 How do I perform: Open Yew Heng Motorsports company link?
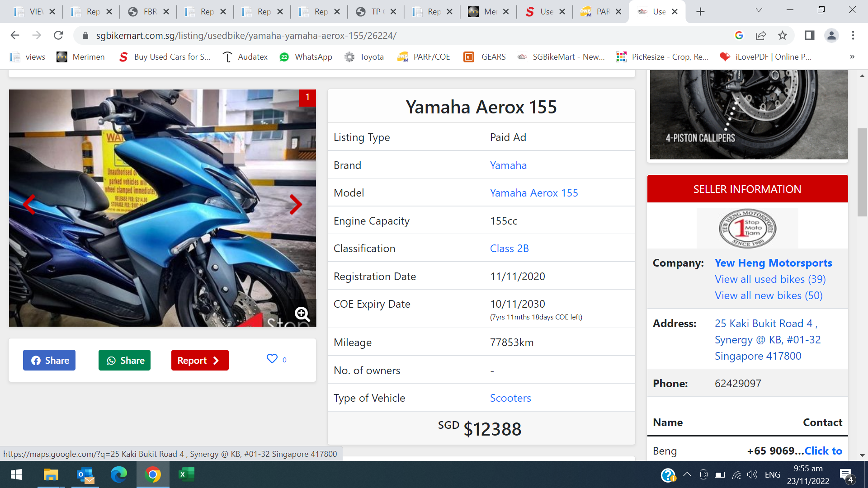(773, 263)
